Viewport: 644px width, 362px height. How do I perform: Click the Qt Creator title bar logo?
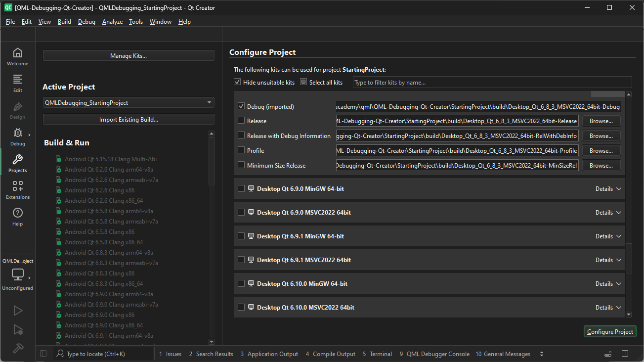pyautogui.click(x=8, y=7)
